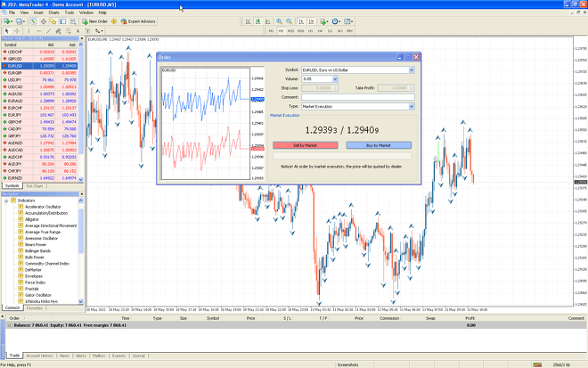Toggle Chart Shift icon
588x368 pixels.
311,21
